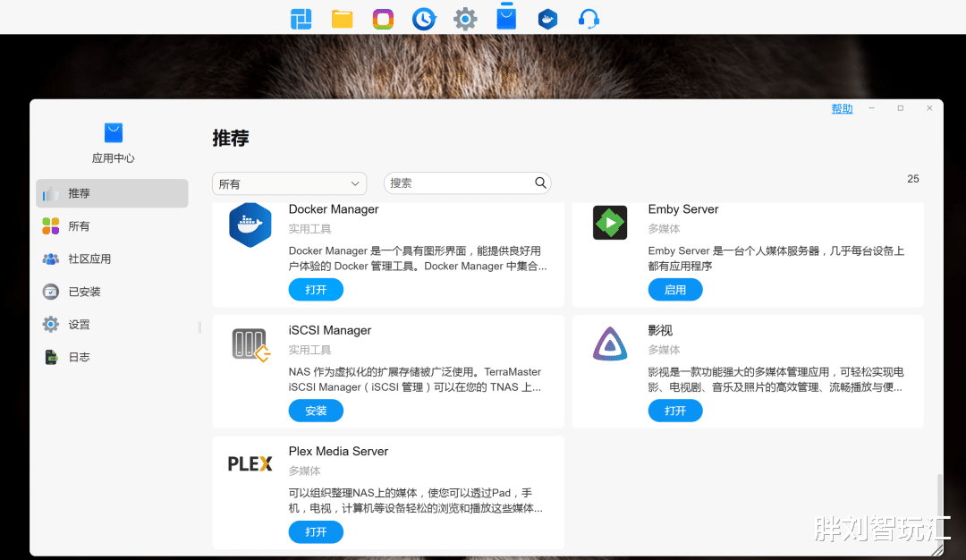Screen dimensions: 966x560
Task: Open 影视 with its 打开 button
Action: pos(675,411)
